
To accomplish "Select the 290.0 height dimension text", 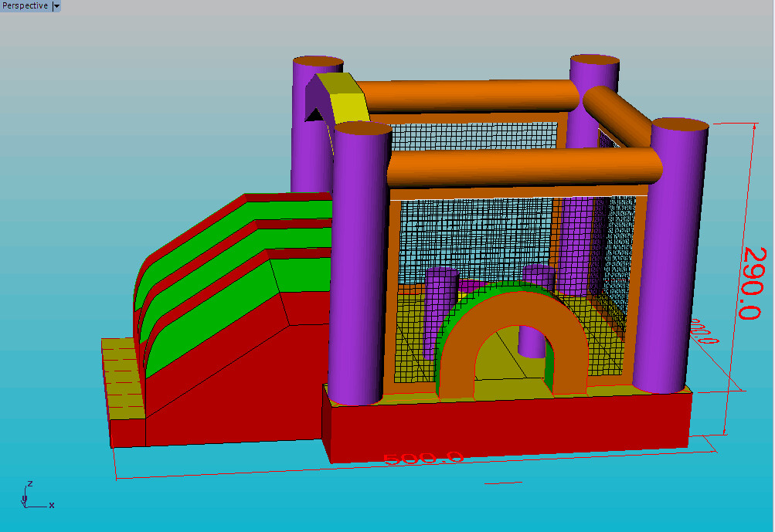I will (x=750, y=283).
